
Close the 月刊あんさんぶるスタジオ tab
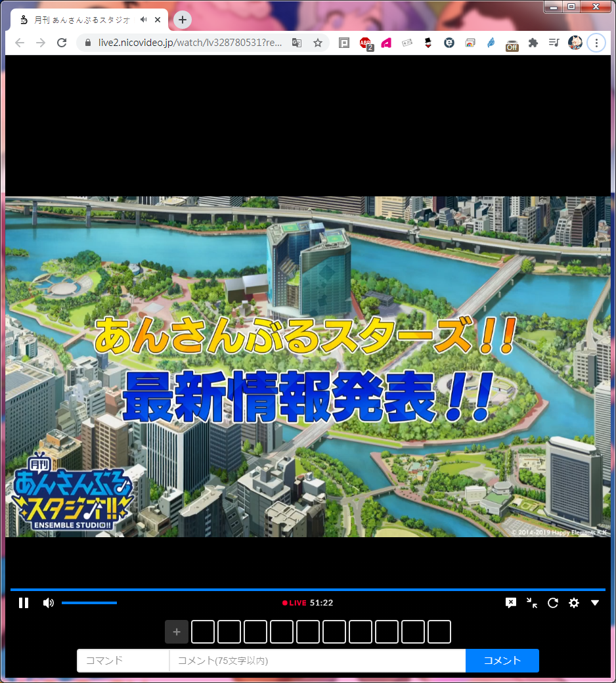[158, 20]
